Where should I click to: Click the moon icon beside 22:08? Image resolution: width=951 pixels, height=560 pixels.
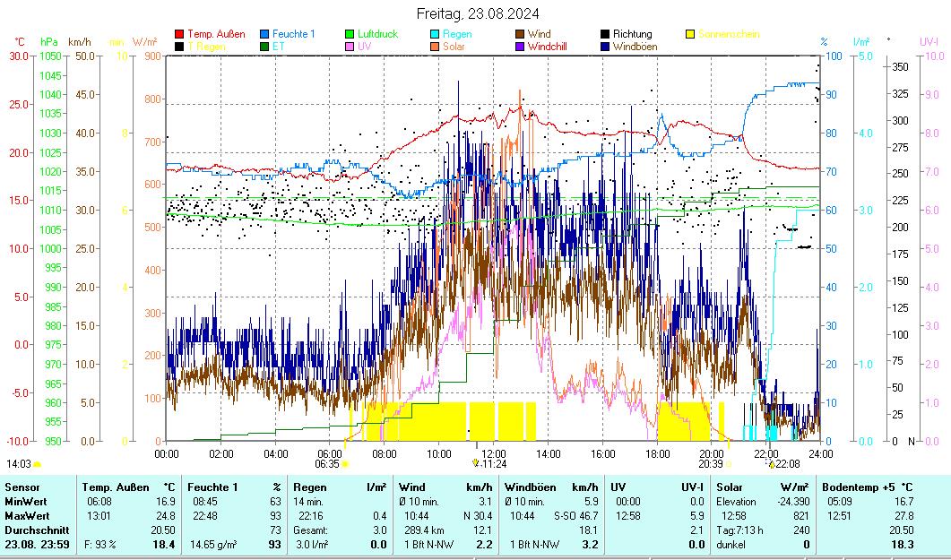pyautogui.click(x=771, y=464)
